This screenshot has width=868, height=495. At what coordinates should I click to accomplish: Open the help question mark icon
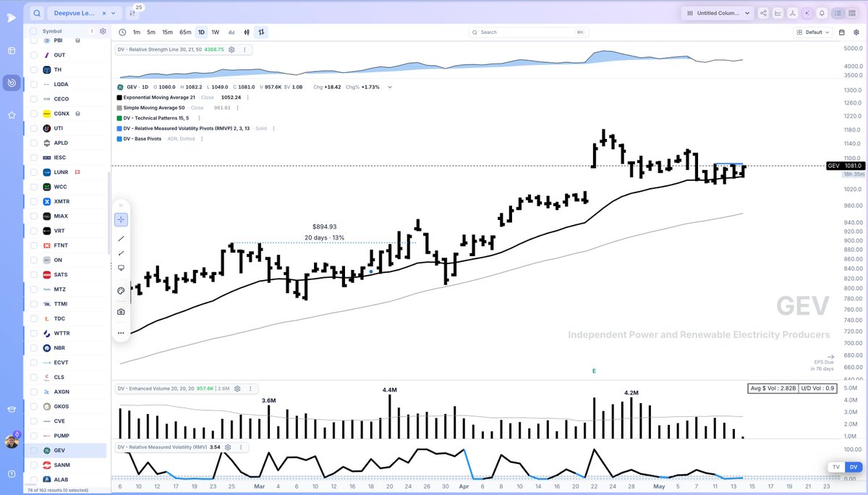[x=12, y=473]
